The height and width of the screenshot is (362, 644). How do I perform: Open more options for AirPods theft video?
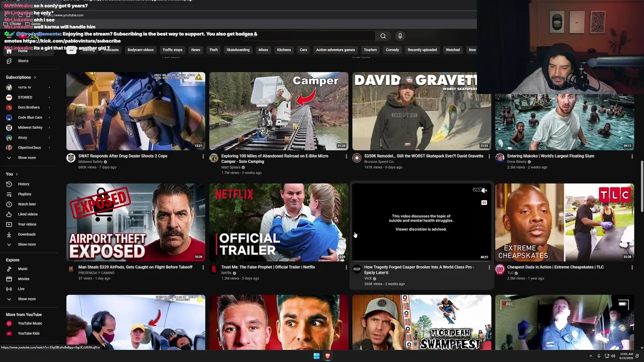203,267
